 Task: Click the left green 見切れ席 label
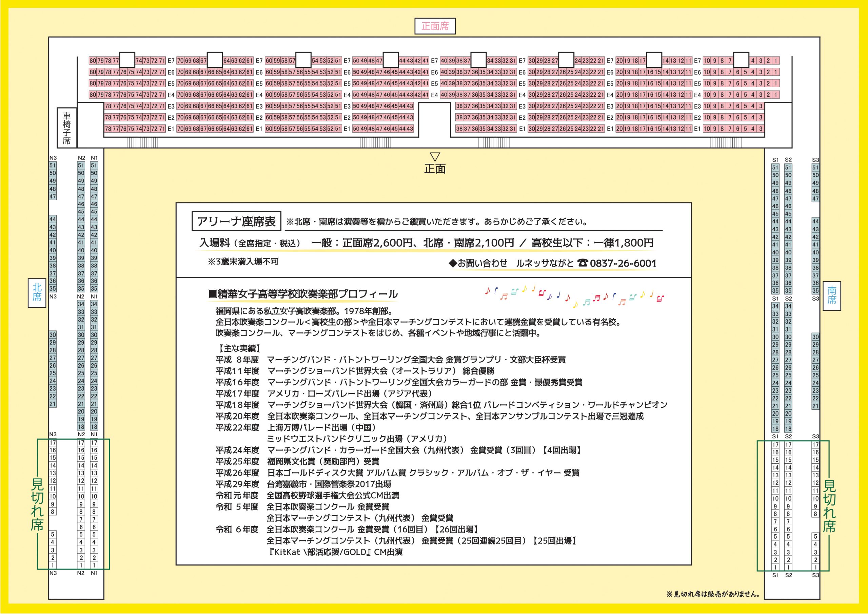tap(37, 504)
